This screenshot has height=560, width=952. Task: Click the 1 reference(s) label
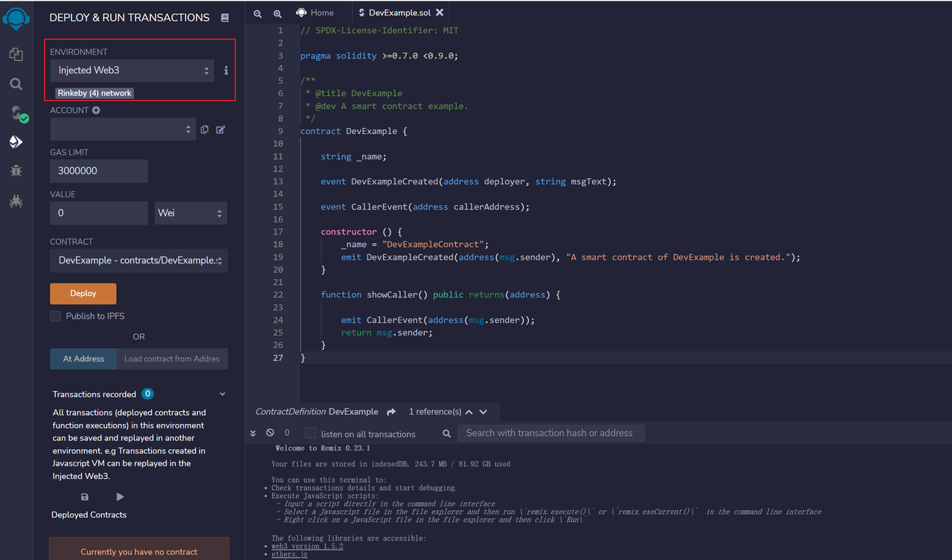coord(435,412)
